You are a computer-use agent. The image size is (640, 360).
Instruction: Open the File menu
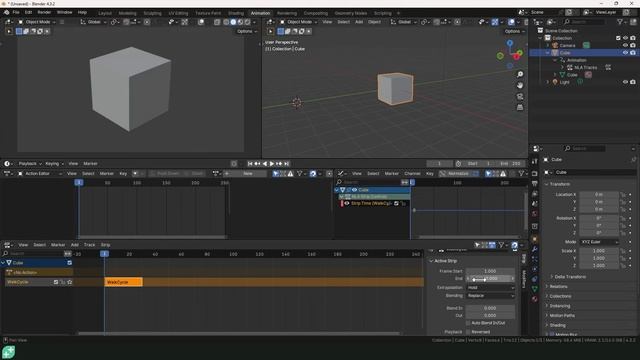pos(16,12)
